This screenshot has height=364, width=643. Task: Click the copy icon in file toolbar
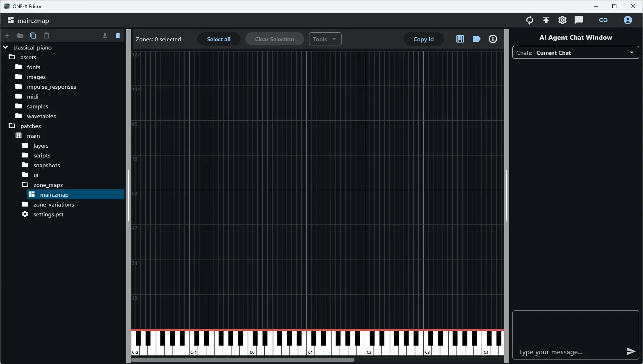click(33, 36)
